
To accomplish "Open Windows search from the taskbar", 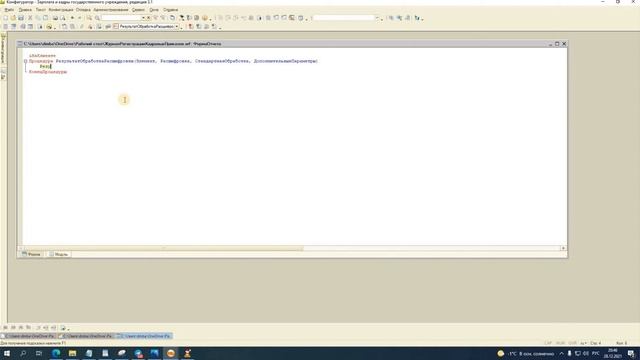I will pos(23,353).
